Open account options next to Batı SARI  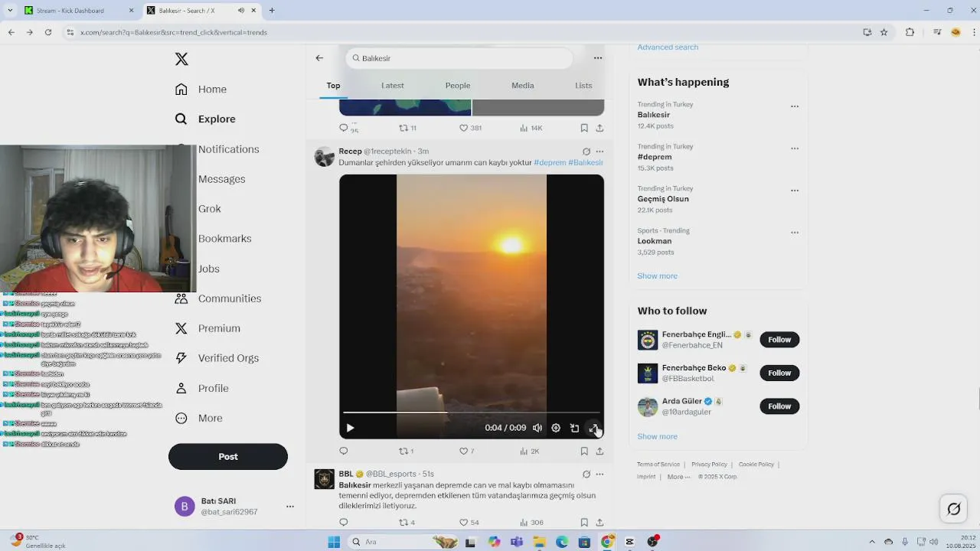[x=290, y=507]
